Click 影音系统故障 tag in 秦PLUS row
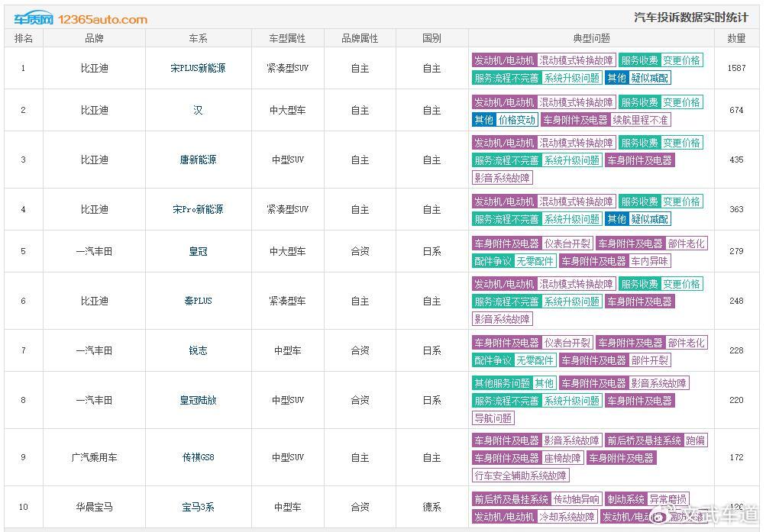766x532 pixels. coord(503,319)
